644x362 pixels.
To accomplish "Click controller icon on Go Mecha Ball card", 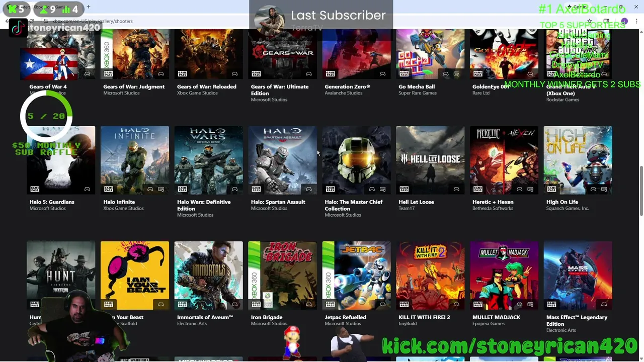I will coord(446,74).
